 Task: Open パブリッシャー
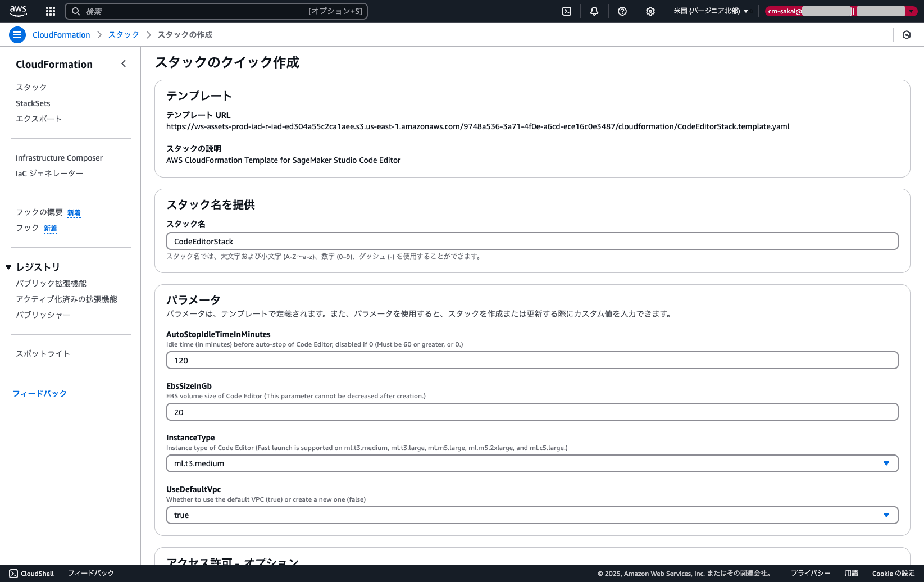pos(43,315)
